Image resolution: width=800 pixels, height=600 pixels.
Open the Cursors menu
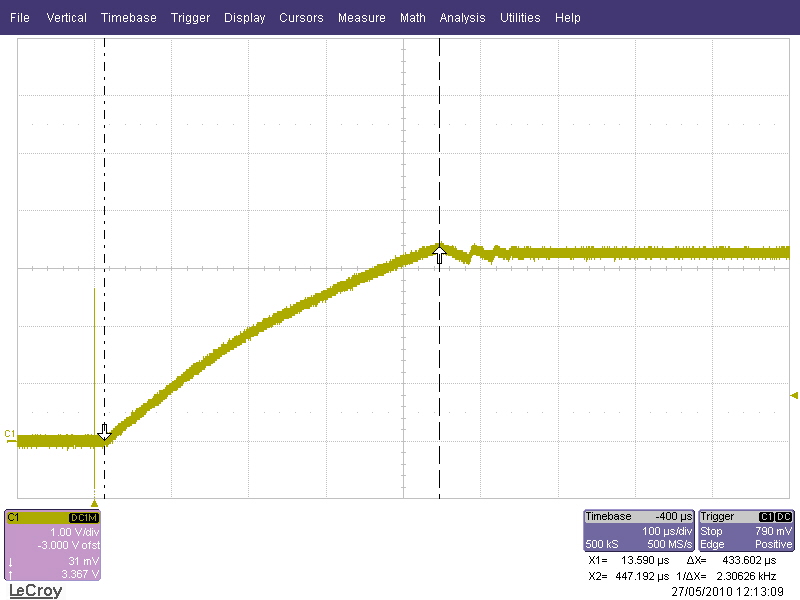(301, 18)
